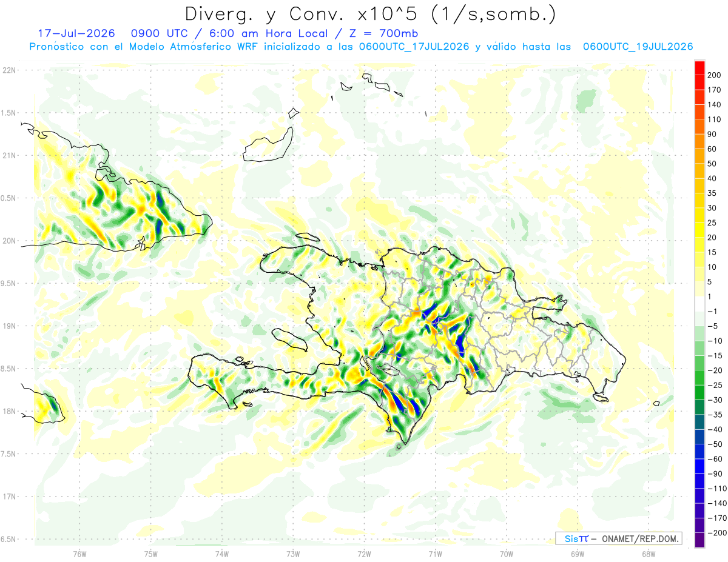Image resolution: width=728 pixels, height=562 pixels.
Task: Click the '1.5N' latitude label
Action: (8, 113)
